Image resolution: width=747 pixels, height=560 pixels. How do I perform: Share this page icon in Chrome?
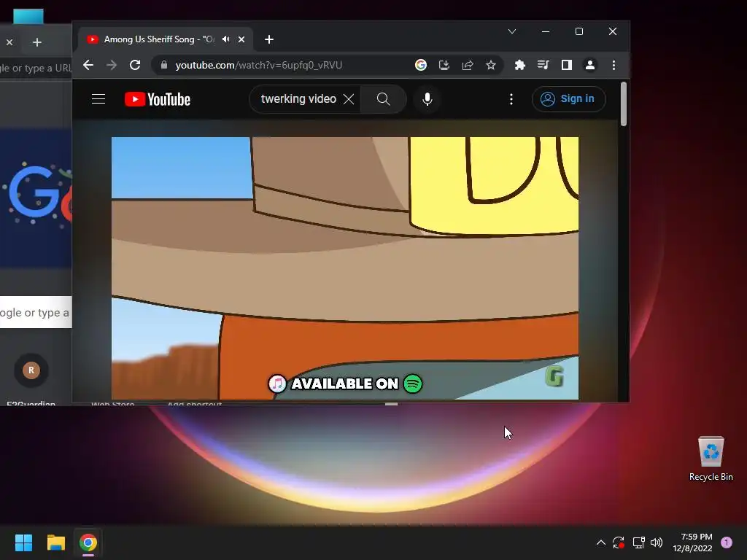(468, 65)
